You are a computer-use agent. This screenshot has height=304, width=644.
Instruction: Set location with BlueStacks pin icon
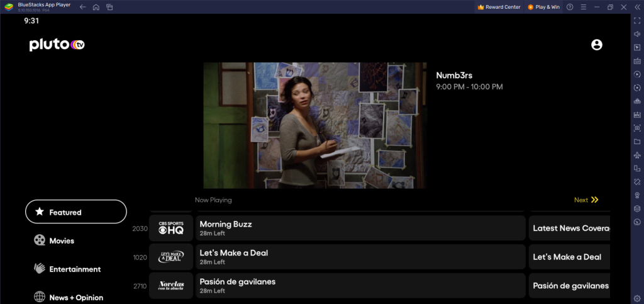pyautogui.click(x=637, y=195)
